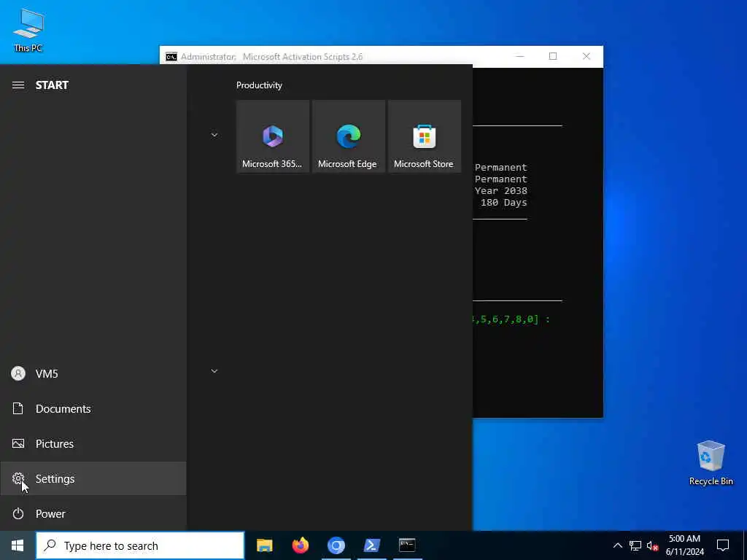Open the Action Center notifications icon
The image size is (747, 560).
723,545
